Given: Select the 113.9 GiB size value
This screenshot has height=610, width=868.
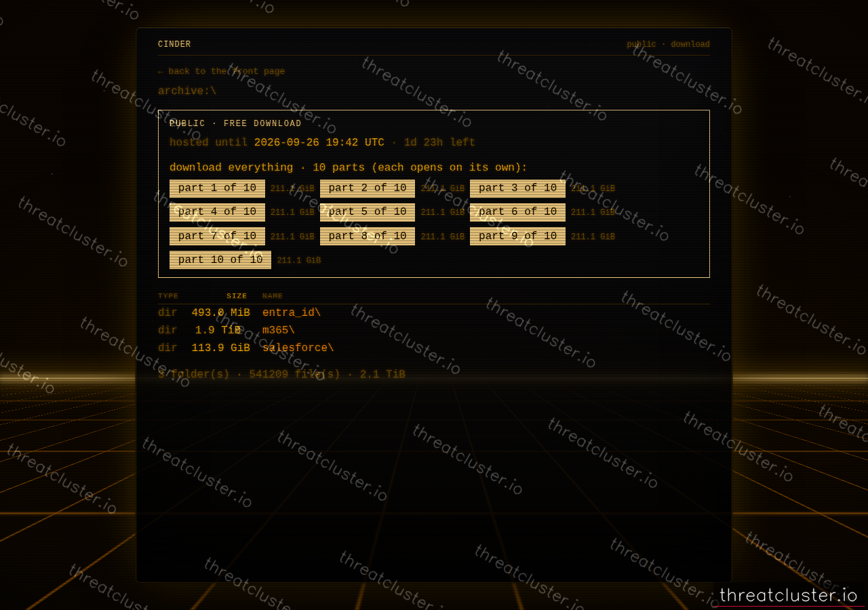Looking at the screenshot, I should [x=220, y=348].
